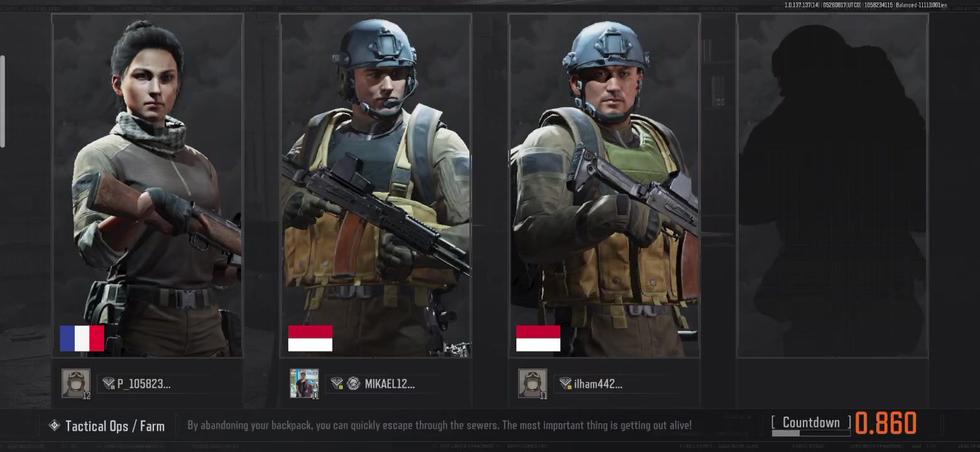Select the ilham442 player name
The height and width of the screenshot is (452, 980).
(598, 384)
